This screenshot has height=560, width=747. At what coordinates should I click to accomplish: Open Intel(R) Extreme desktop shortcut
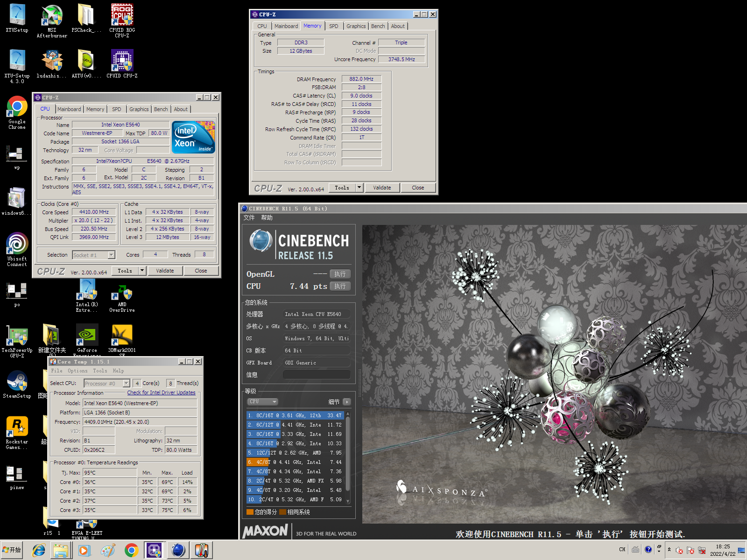tap(87, 297)
